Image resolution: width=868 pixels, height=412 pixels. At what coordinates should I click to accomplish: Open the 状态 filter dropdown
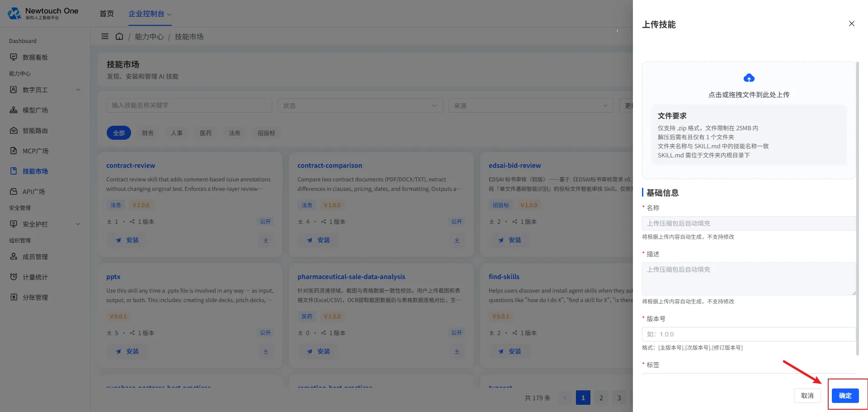(360, 105)
